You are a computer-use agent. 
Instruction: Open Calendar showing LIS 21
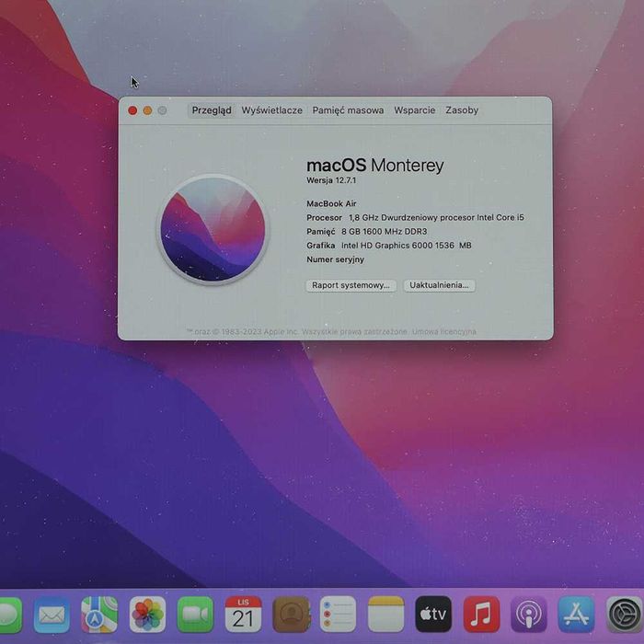[x=243, y=615]
